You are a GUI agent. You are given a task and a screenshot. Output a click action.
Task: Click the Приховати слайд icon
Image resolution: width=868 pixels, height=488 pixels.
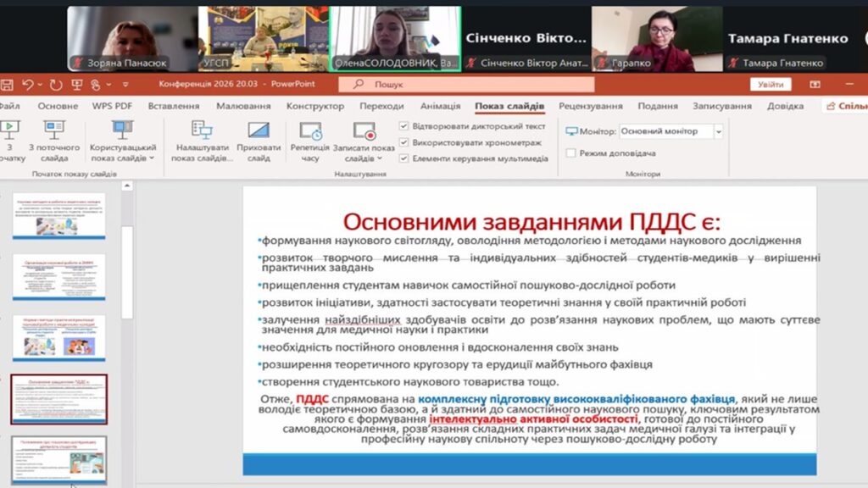pos(259,130)
